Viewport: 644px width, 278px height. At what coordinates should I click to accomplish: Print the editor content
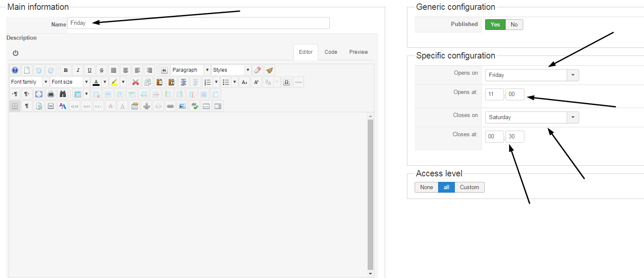pos(51,94)
